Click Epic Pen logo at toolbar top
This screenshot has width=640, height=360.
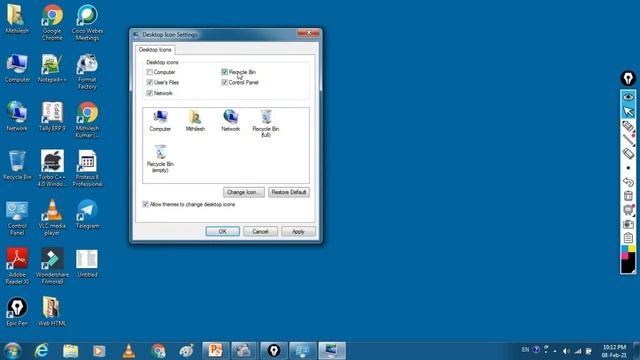(x=628, y=78)
